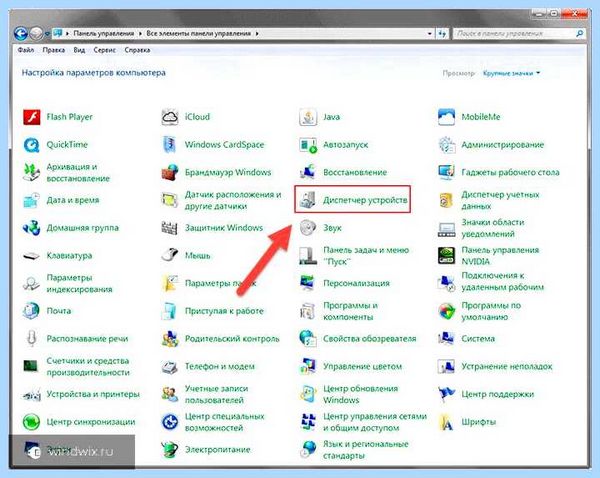Viewport: 600px width, 478px height.
Task: Open Свойства обозревателя link
Action: click(369, 339)
